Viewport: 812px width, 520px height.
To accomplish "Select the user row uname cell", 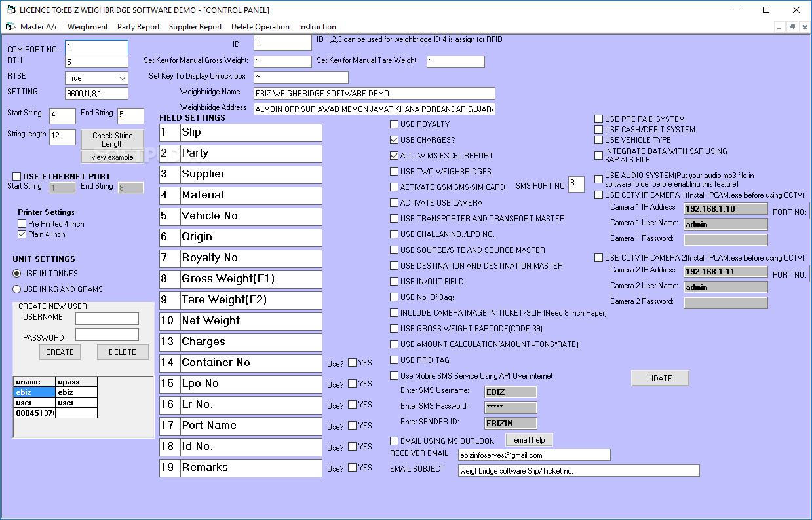I will point(34,403).
